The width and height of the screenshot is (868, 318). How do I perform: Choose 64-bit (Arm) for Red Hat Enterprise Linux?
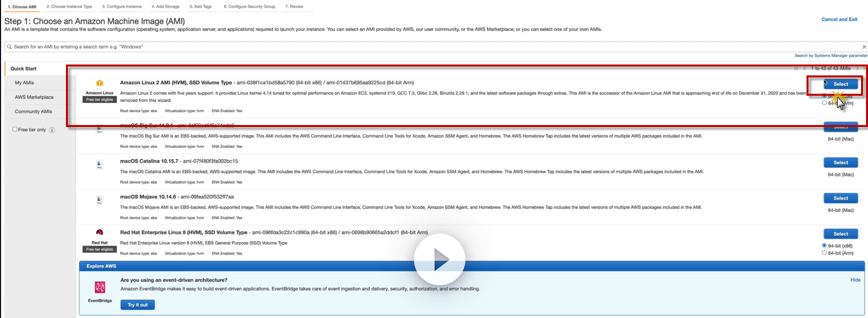[824, 253]
